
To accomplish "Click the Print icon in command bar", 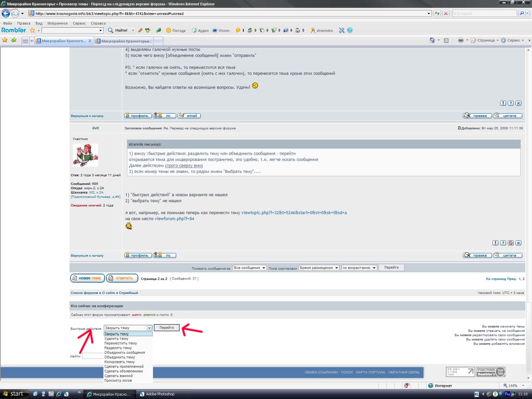I will [x=461, y=40].
